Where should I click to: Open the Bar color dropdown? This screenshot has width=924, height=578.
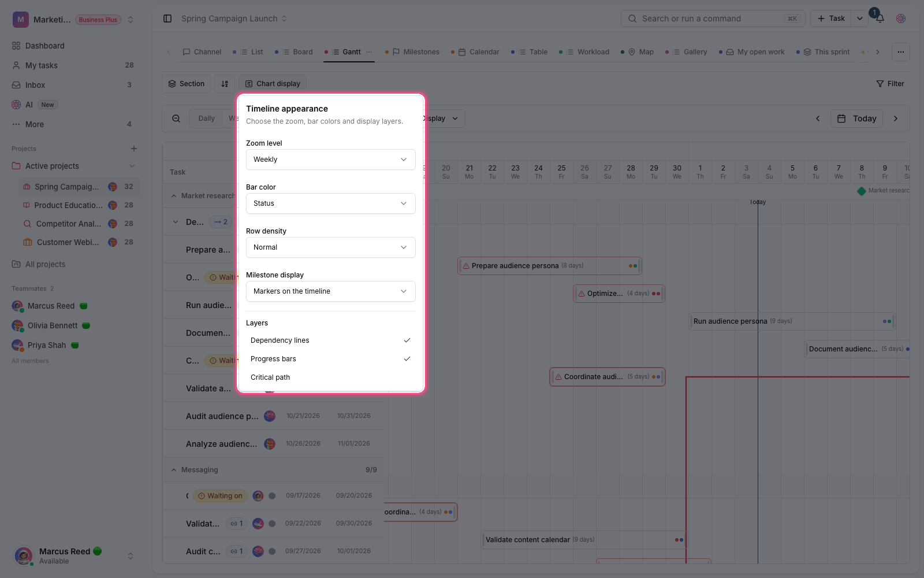click(330, 203)
